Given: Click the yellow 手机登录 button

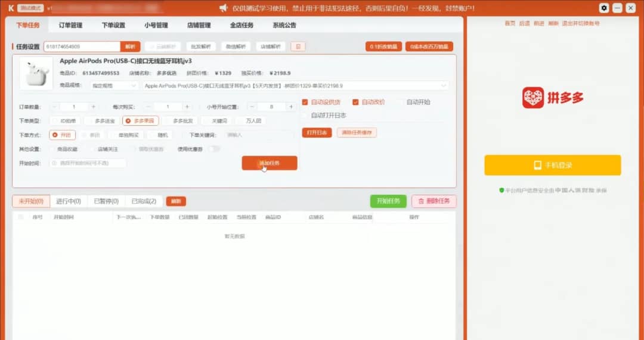Looking at the screenshot, I should pyautogui.click(x=552, y=165).
